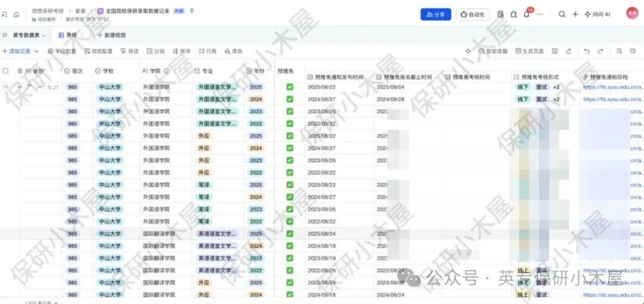This screenshot has height=304, width=644.
Task: Select the 2024/09/28 deadline cell
Action: tap(408, 99)
